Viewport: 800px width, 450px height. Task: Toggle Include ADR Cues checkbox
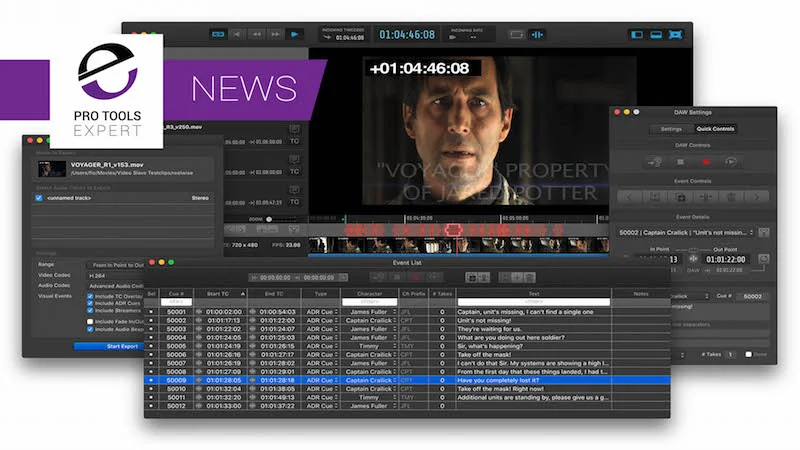pyautogui.click(x=90, y=304)
